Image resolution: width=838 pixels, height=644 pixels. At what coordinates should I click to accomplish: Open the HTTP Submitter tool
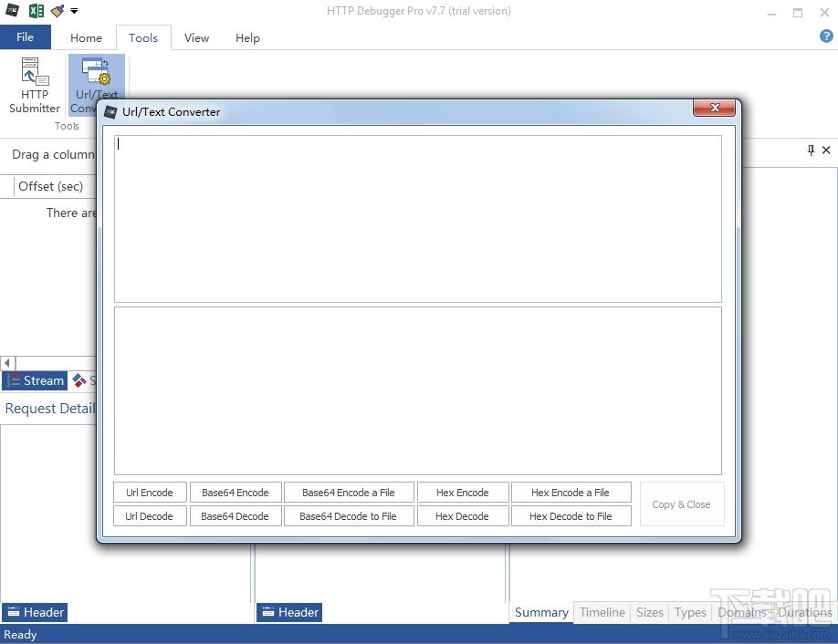34,86
